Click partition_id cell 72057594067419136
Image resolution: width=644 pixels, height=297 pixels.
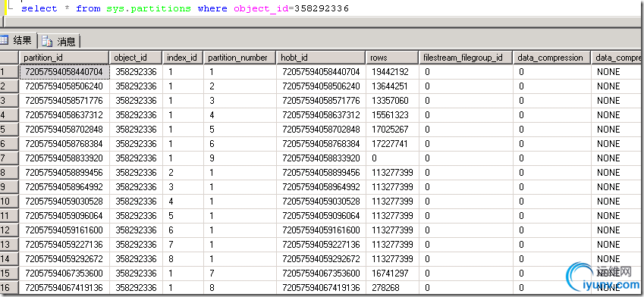[x=64, y=288]
